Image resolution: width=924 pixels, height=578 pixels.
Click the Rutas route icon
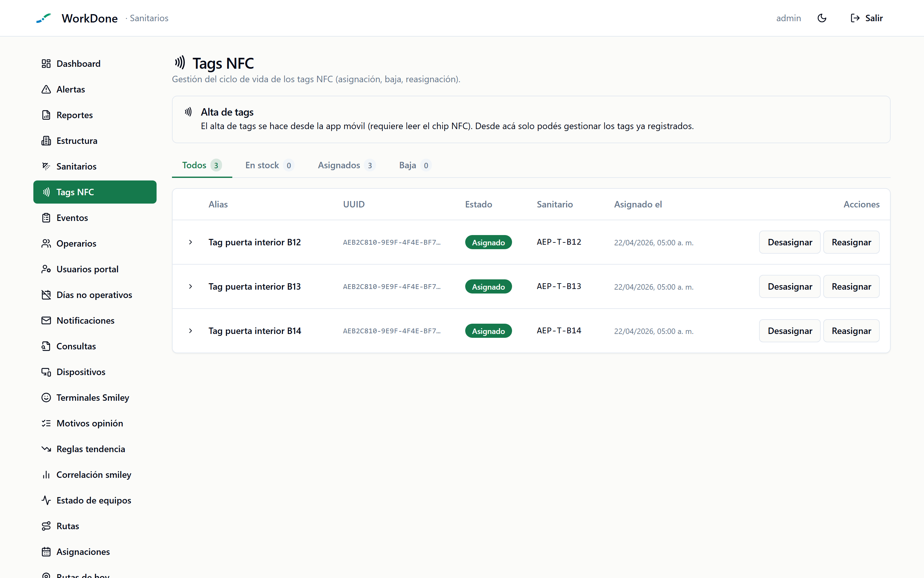46,526
